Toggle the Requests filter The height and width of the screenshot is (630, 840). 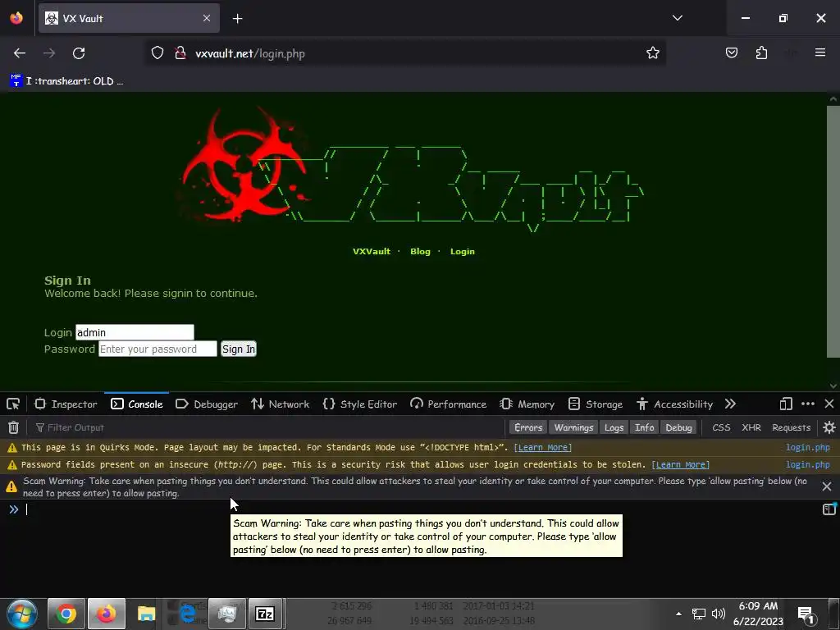792,427
